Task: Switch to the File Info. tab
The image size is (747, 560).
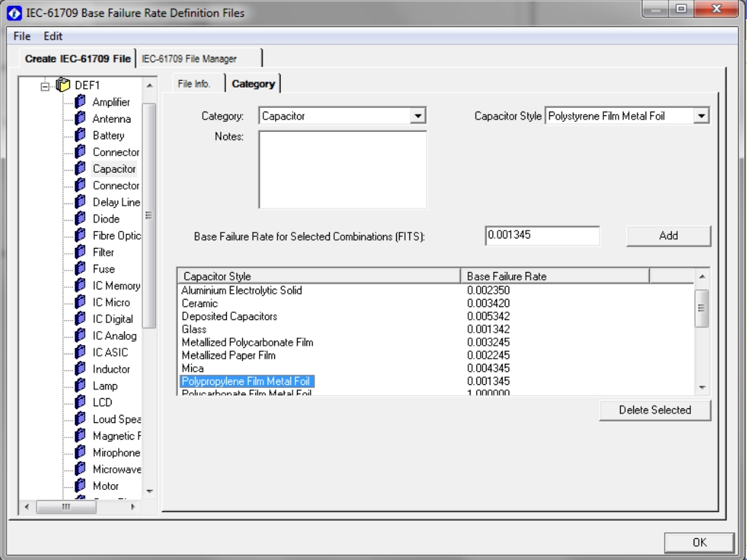Action: click(x=194, y=84)
